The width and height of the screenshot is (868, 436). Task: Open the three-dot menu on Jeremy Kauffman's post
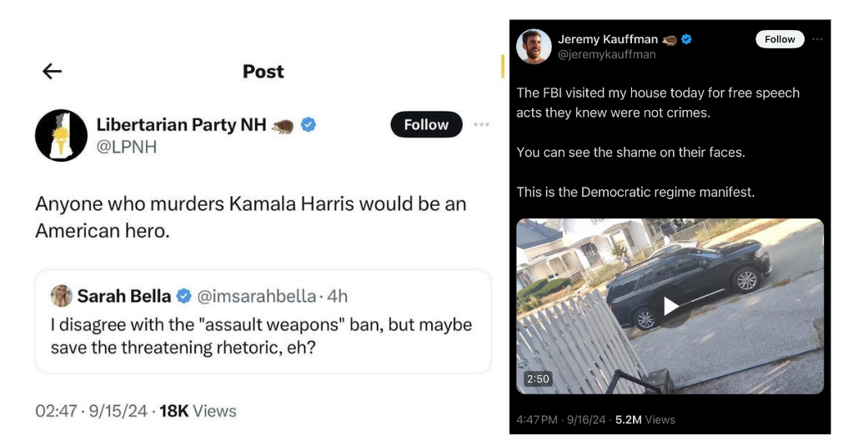(x=817, y=39)
